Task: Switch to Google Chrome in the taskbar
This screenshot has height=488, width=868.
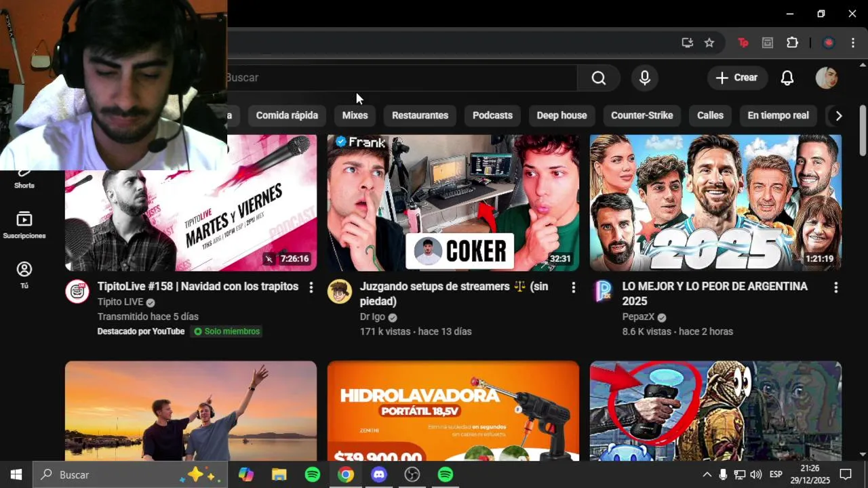Action: point(346,474)
